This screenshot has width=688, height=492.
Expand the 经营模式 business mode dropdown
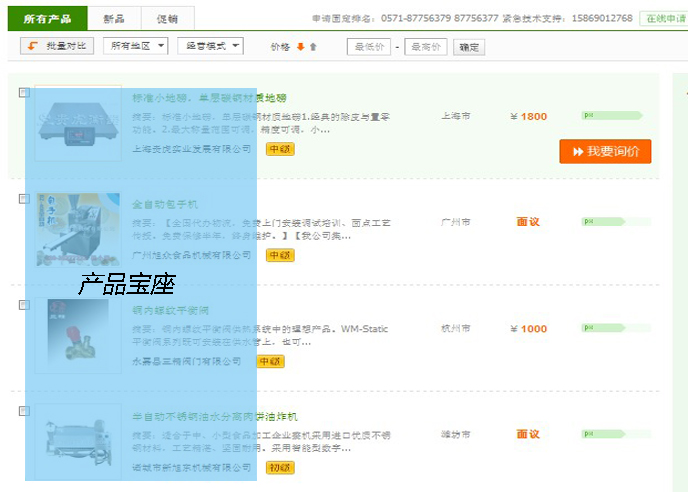tap(210, 46)
